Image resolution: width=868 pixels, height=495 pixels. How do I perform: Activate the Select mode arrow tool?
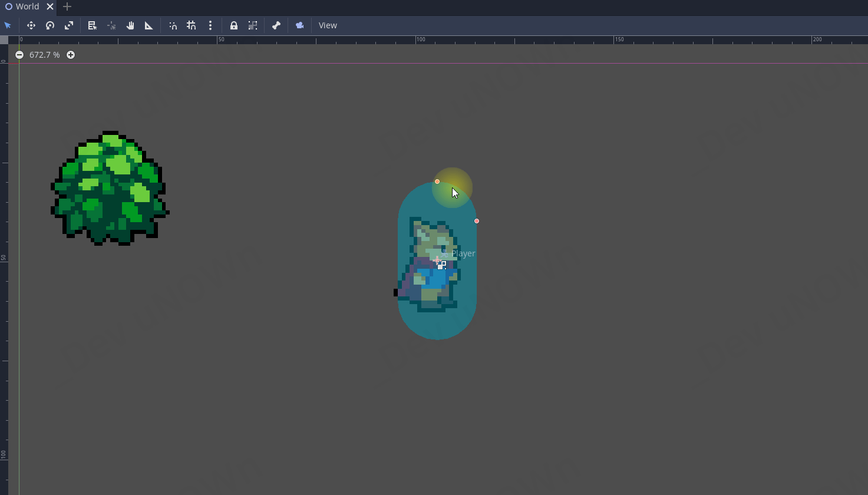pos(8,25)
